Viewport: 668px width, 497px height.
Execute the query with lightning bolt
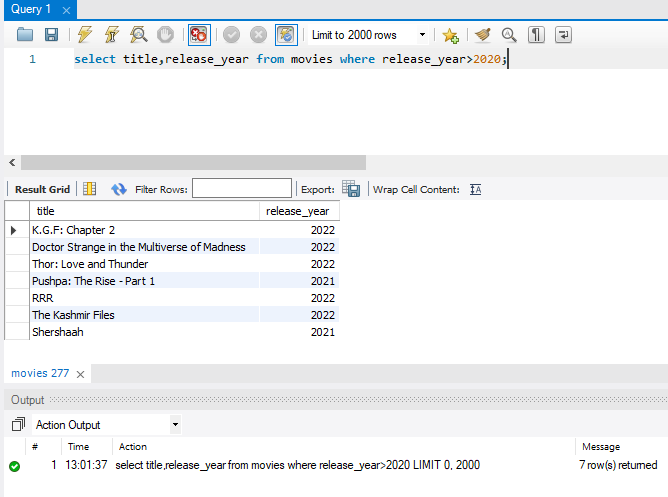[x=85, y=34]
